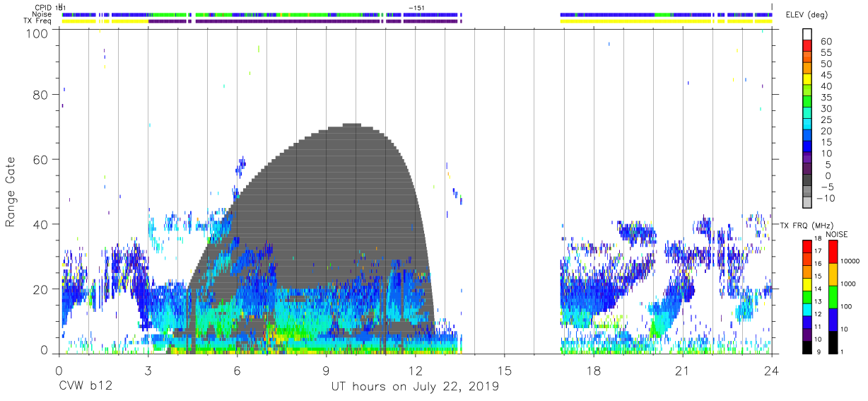The width and height of the screenshot is (868, 401).
Task: Click the '3' hour label on the UT axis
Action: click(148, 371)
